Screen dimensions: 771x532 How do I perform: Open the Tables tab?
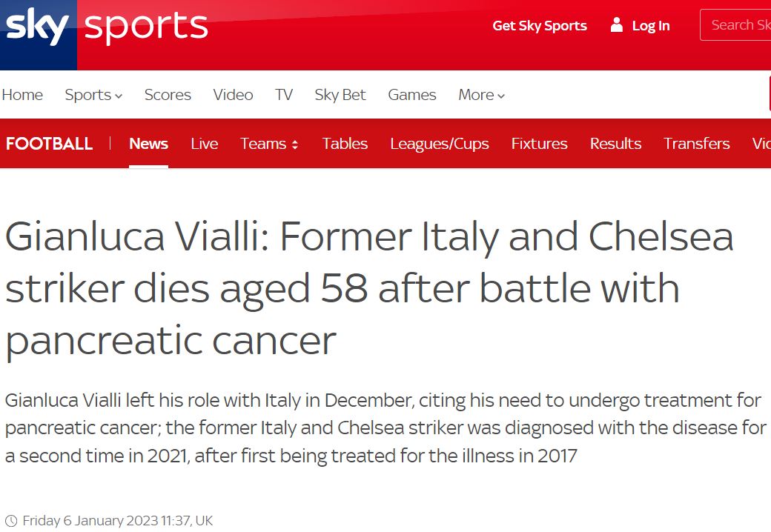[x=345, y=144]
